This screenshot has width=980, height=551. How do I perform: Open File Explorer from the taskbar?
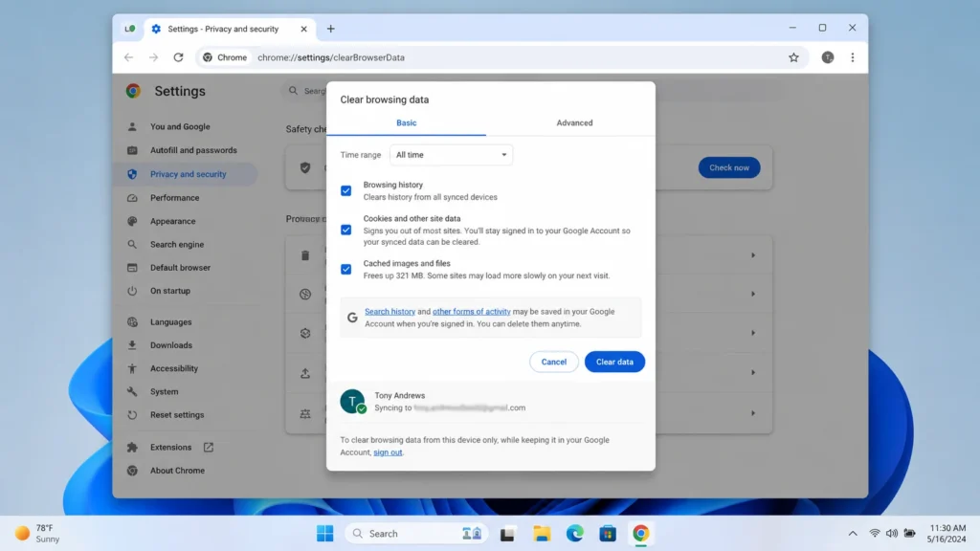tap(542, 534)
